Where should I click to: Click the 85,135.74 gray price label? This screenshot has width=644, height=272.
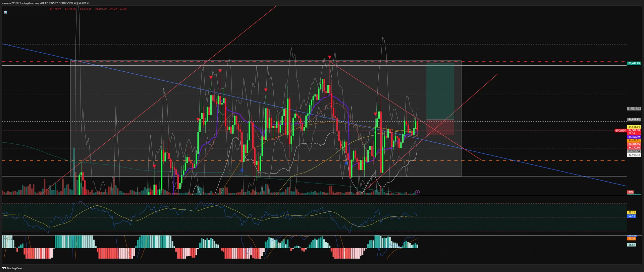[634, 109]
